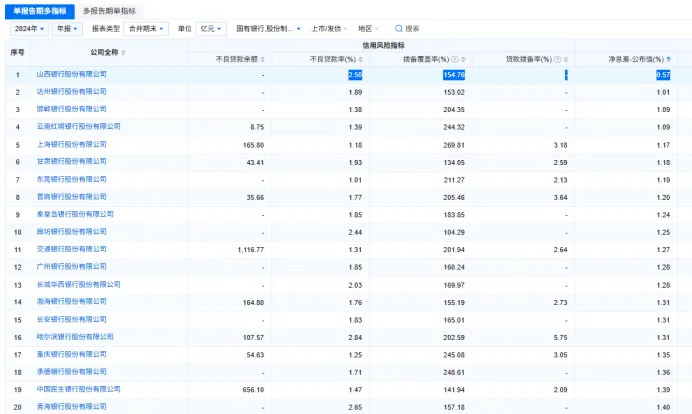
Task: Open the 上市/发债 filter dropdown
Action: click(330, 29)
